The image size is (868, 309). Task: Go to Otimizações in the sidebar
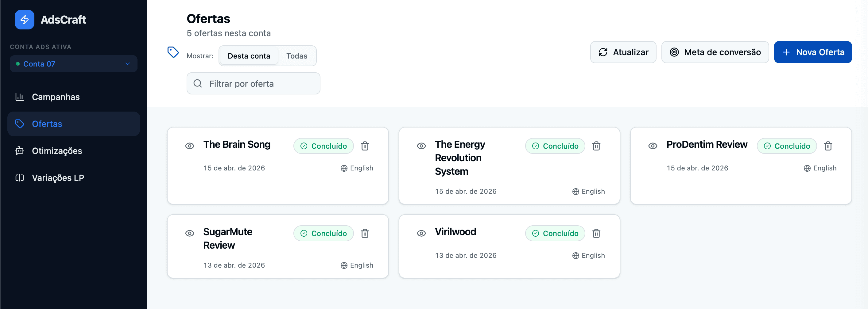(56, 151)
